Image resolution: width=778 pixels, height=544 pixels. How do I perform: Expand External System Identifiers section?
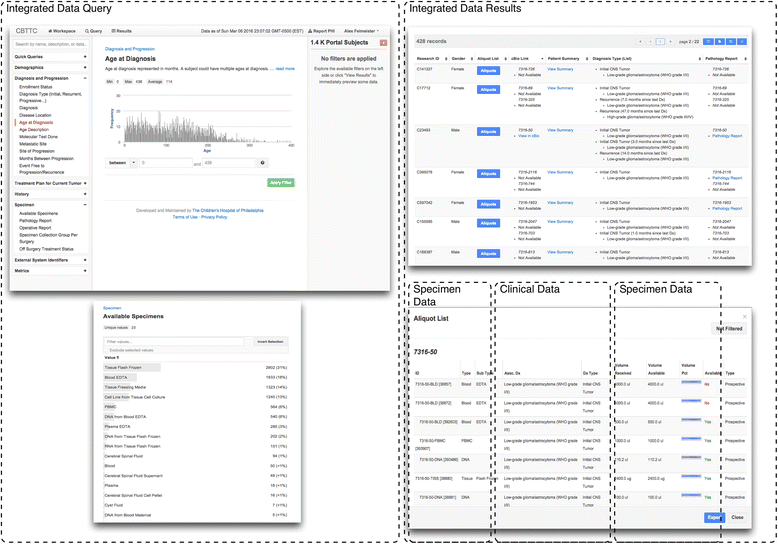click(85, 260)
